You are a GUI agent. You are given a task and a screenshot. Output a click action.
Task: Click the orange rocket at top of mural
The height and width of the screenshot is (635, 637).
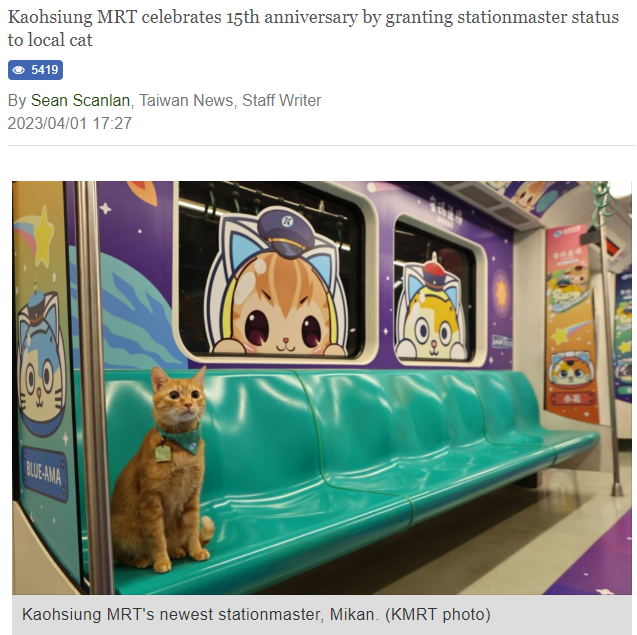pyautogui.click(x=143, y=192)
